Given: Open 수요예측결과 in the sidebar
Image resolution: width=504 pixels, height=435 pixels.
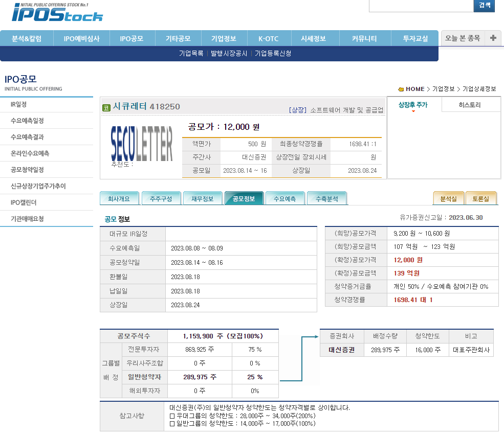Looking at the screenshot, I should click(27, 137).
